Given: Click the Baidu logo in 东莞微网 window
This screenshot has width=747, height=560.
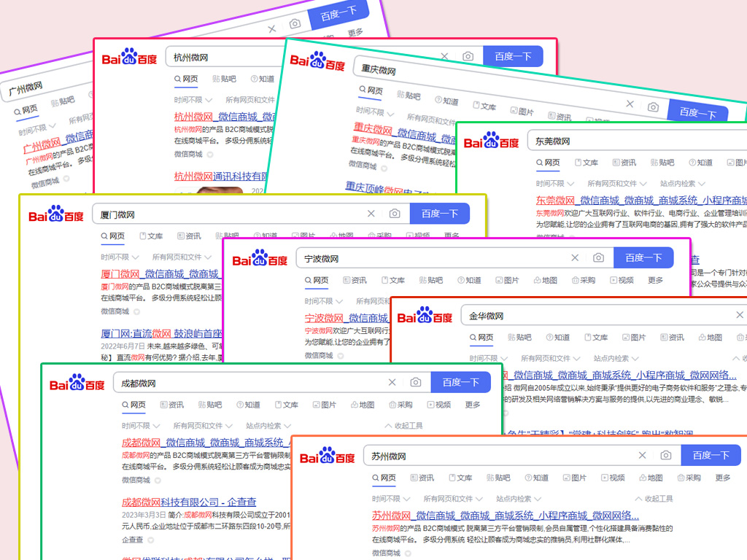Looking at the screenshot, I should [491, 141].
